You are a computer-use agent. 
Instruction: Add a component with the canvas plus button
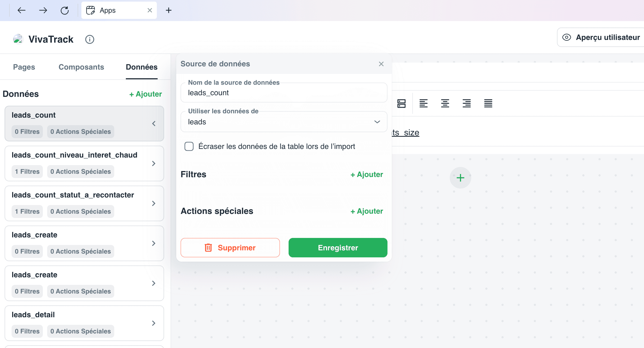(x=461, y=178)
